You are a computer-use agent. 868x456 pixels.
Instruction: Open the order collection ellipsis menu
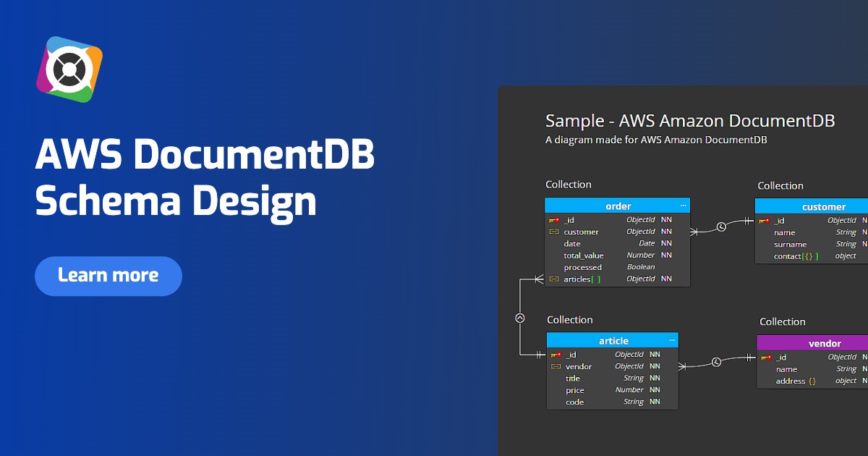pyautogui.click(x=683, y=206)
